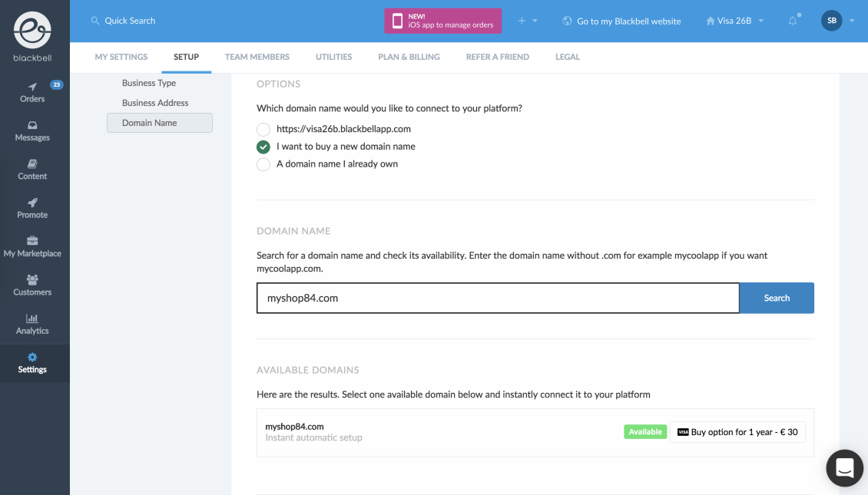
Task: Open the Plan & Billing tab
Action: tap(409, 57)
